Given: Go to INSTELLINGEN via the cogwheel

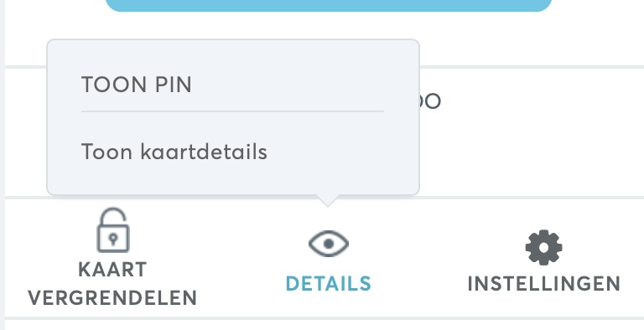Looking at the screenshot, I should [x=543, y=248].
